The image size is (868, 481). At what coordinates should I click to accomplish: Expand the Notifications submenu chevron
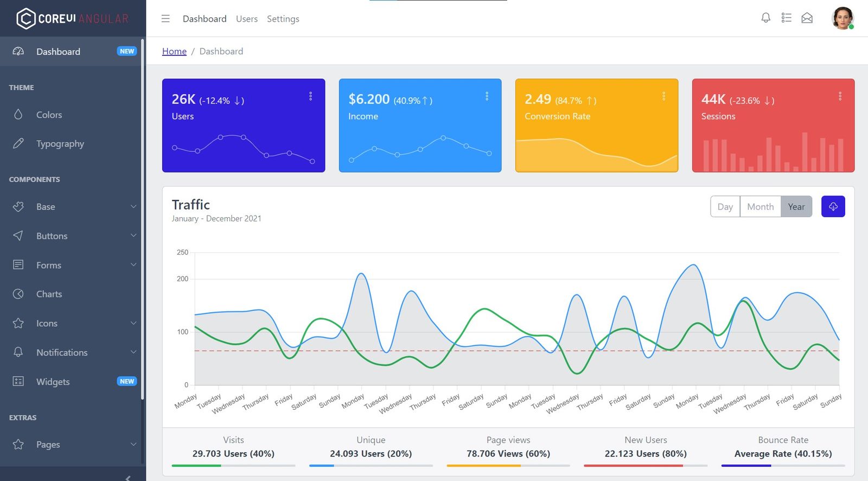click(133, 352)
